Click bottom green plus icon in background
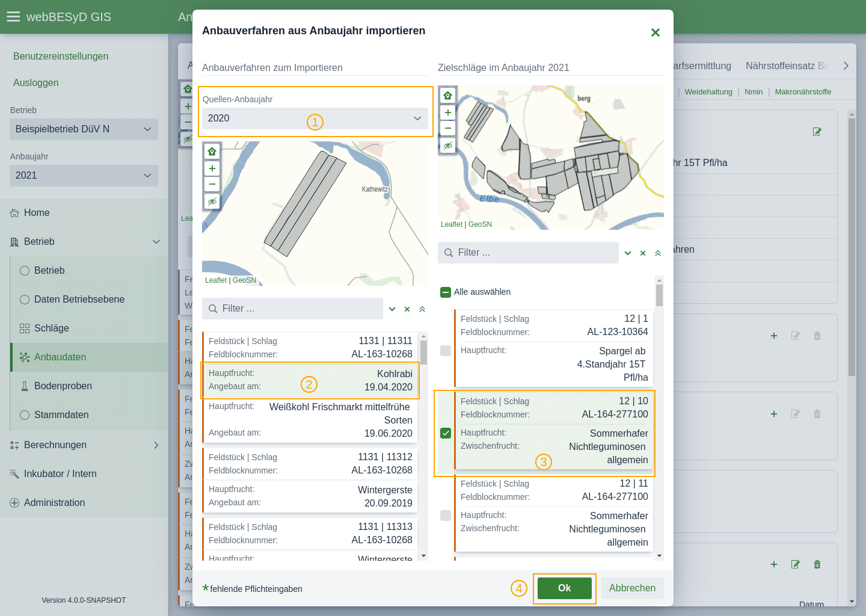Viewport: 866px width, 616px height. 774,564
